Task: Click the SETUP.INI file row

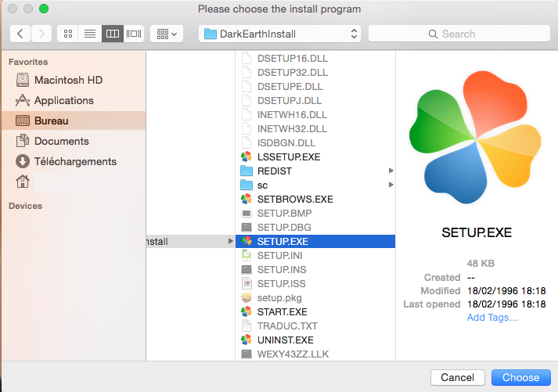Action: coord(315,255)
